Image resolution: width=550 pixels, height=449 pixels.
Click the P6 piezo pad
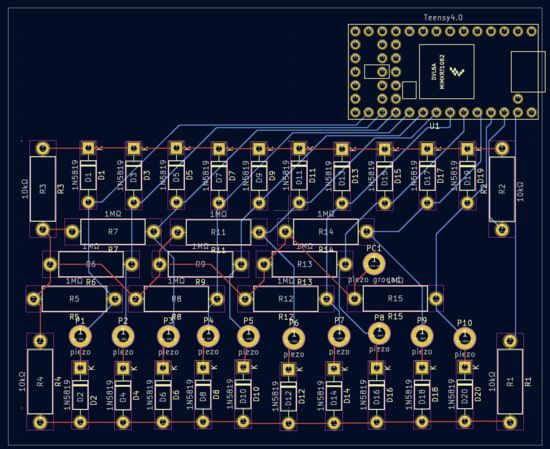tap(294, 338)
